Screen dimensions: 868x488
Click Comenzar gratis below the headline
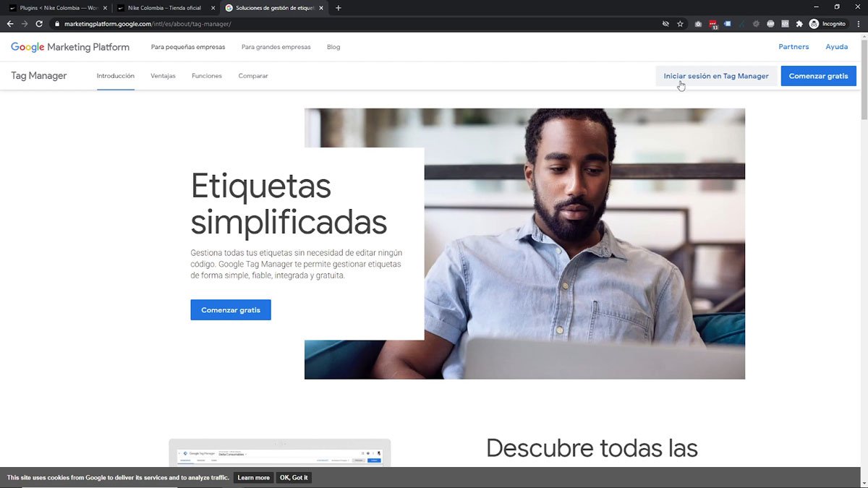231,310
